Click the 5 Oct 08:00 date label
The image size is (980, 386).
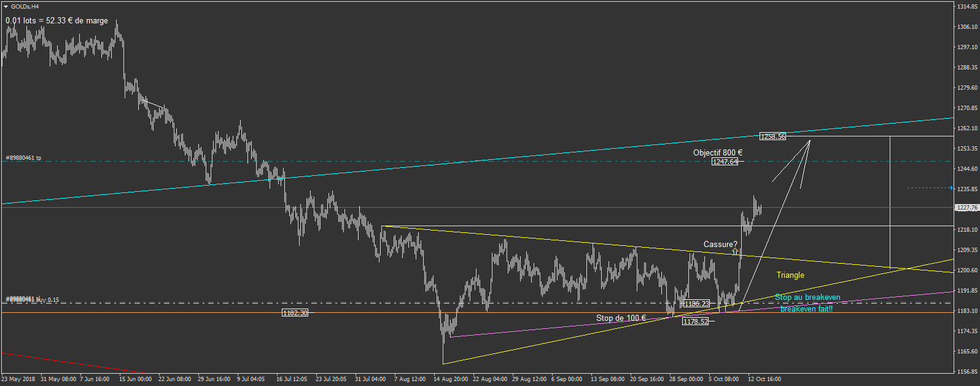(x=723, y=379)
